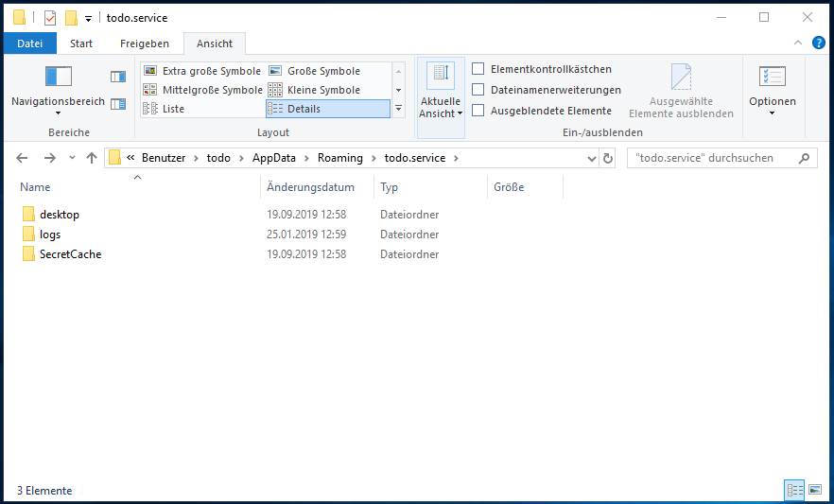Navigate to todo in the address path

point(218,158)
